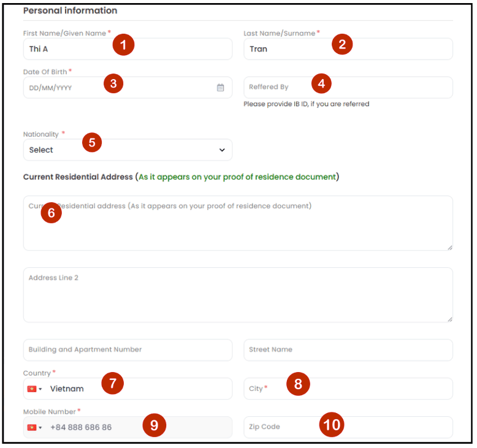Click the Address Line 2 text area
This screenshot has height=448, width=477.
238,295
